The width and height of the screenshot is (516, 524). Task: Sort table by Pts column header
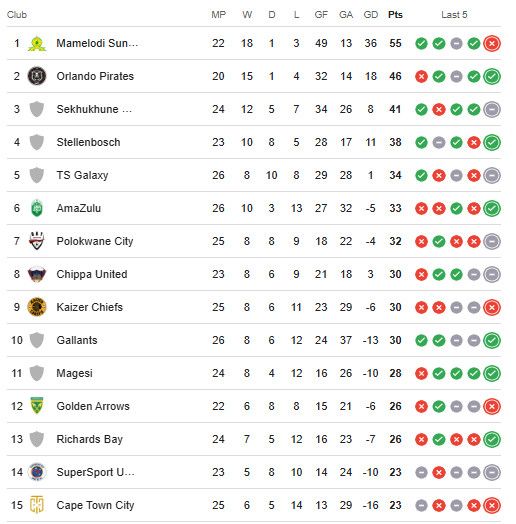point(395,15)
